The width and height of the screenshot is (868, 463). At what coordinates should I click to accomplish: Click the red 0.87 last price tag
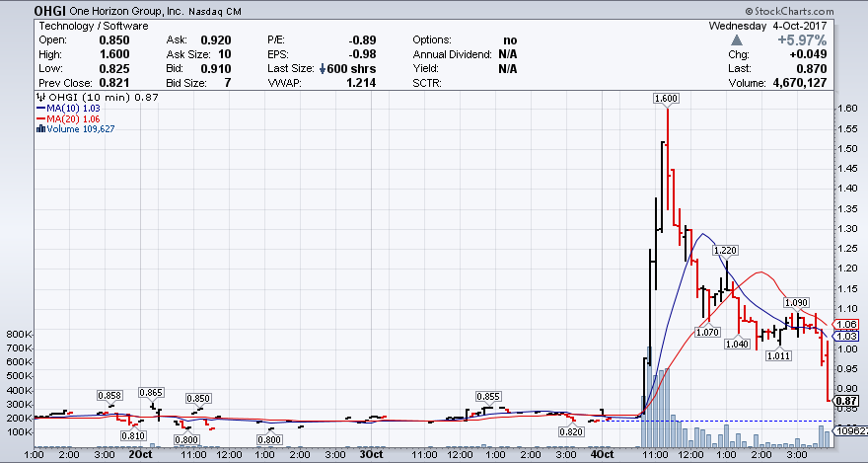point(847,401)
